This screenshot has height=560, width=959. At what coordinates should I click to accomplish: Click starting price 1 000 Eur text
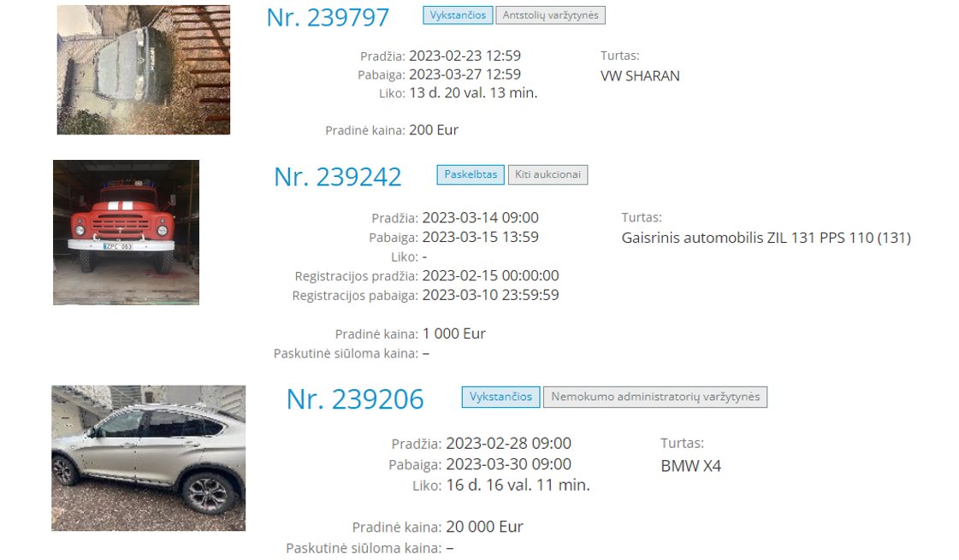(x=453, y=333)
